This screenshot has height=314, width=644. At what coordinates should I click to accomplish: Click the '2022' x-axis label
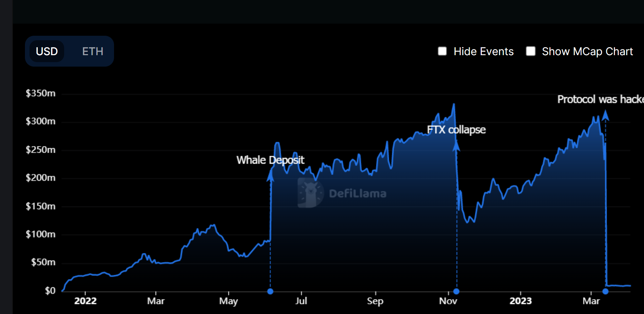tap(85, 301)
